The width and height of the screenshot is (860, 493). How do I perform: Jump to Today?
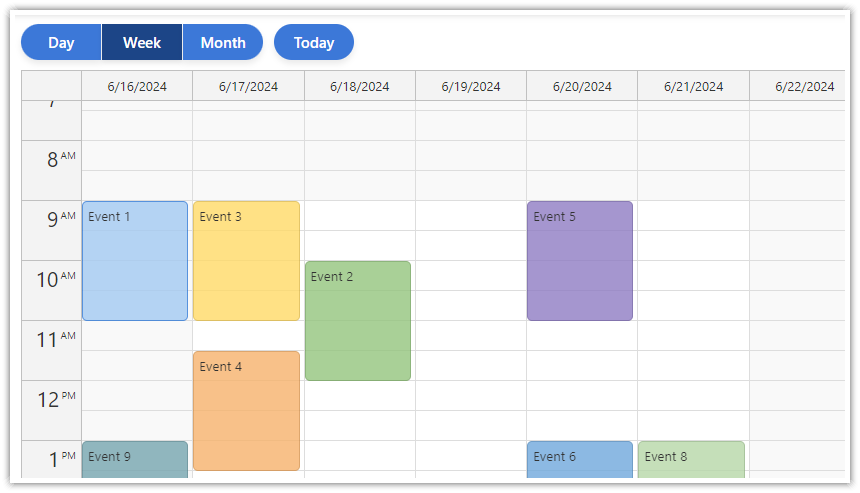[x=314, y=42]
